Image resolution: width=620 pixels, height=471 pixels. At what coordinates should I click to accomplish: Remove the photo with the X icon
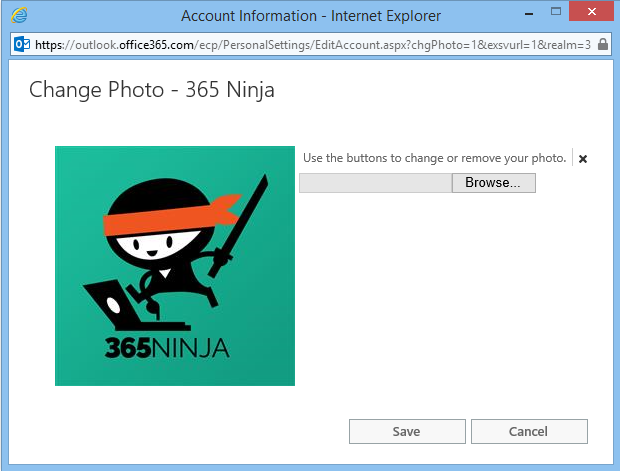click(x=582, y=159)
